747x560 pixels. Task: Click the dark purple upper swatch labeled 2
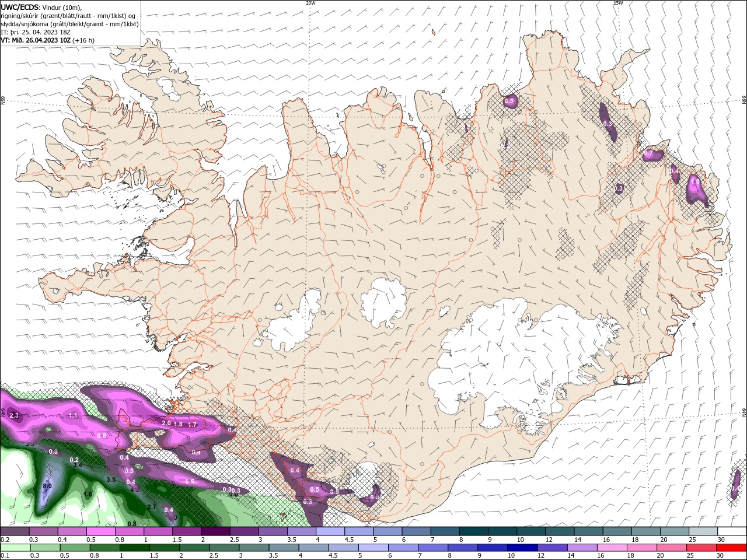click(x=215, y=531)
